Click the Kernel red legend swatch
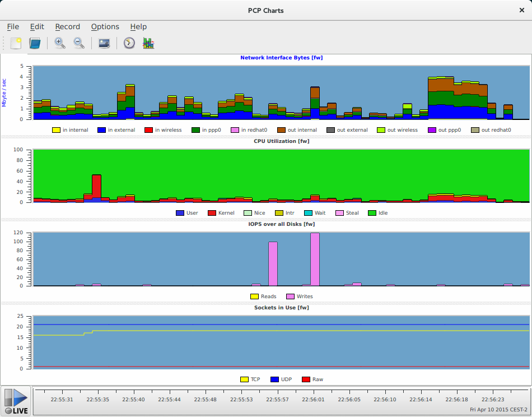Screen dimensions: 532x417 click(212, 213)
